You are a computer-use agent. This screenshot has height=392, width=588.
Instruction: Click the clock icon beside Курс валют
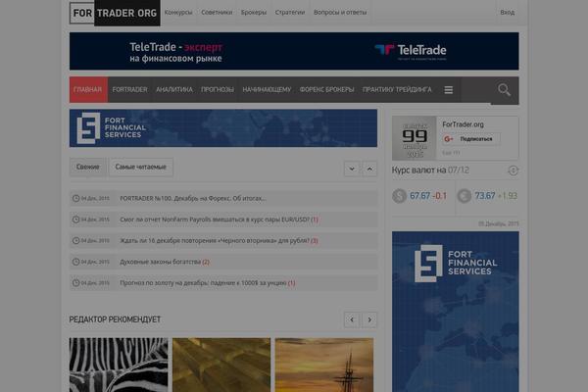tap(513, 171)
